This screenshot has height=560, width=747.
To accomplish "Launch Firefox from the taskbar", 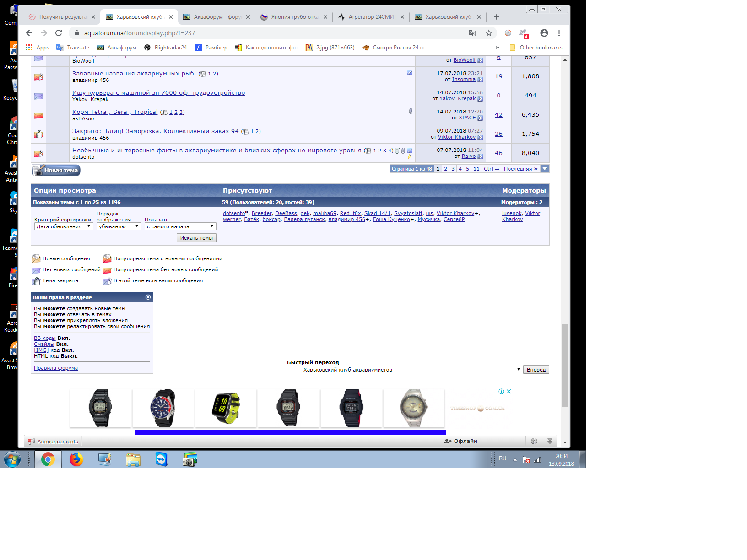I will coord(76,459).
